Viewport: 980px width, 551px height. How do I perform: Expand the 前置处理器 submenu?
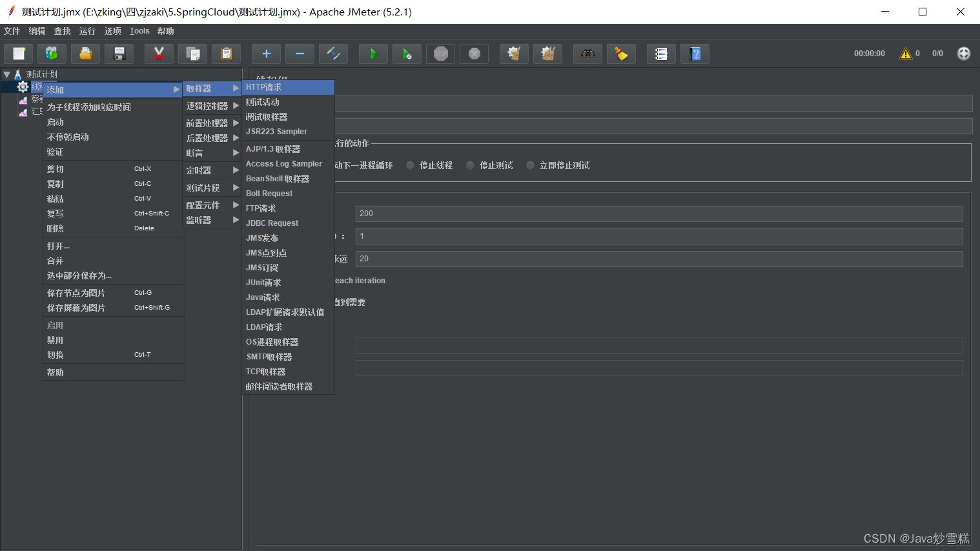(x=212, y=123)
